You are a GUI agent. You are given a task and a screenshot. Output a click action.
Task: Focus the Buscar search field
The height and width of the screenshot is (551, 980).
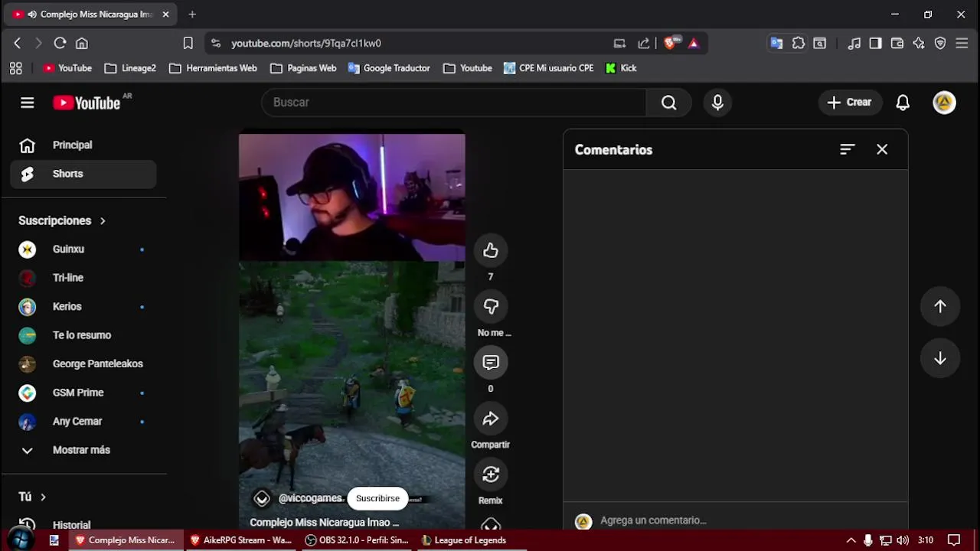(x=454, y=103)
